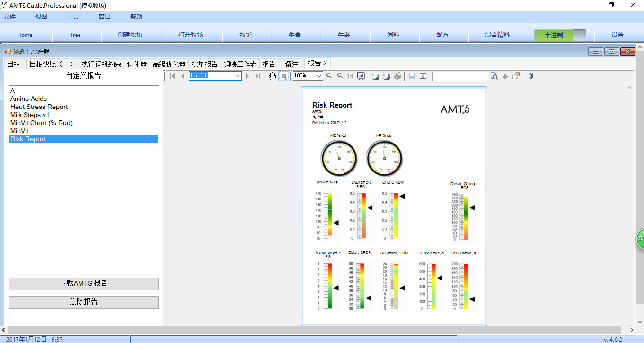Open the 视图 menu
The image size is (644, 343).
[41, 17]
